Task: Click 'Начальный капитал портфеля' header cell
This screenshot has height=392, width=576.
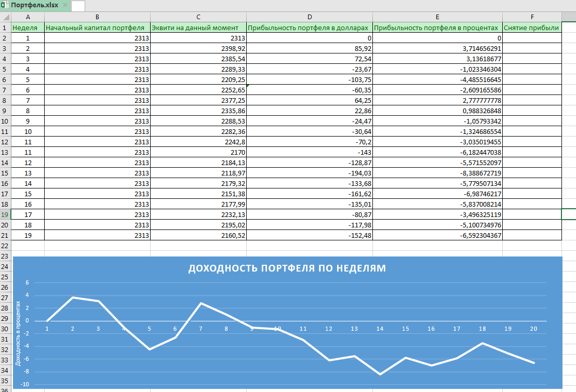Action: tap(97, 28)
